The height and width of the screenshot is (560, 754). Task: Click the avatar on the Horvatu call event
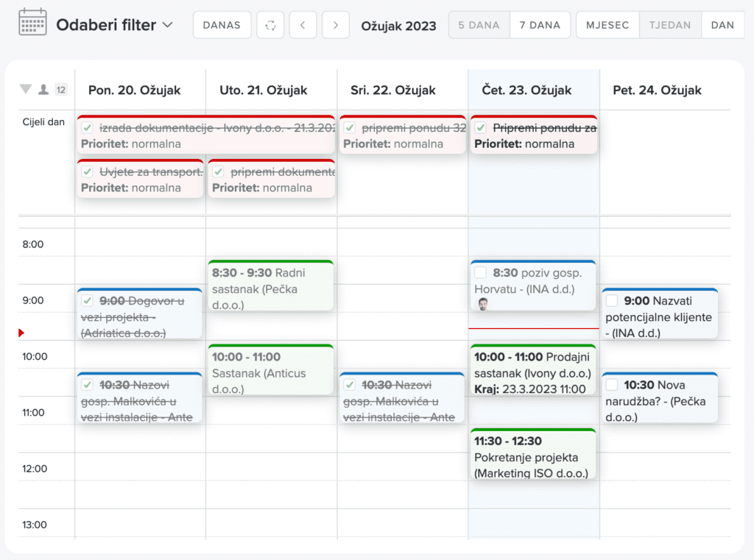tap(482, 304)
